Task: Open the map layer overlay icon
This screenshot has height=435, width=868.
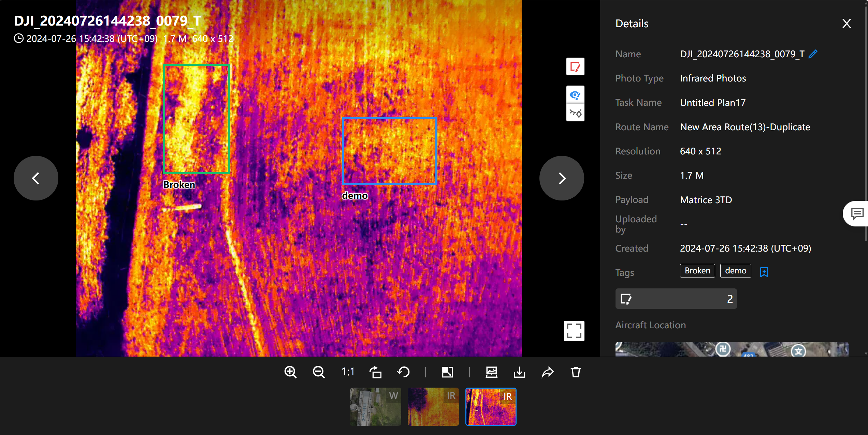Action: (491, 372)
